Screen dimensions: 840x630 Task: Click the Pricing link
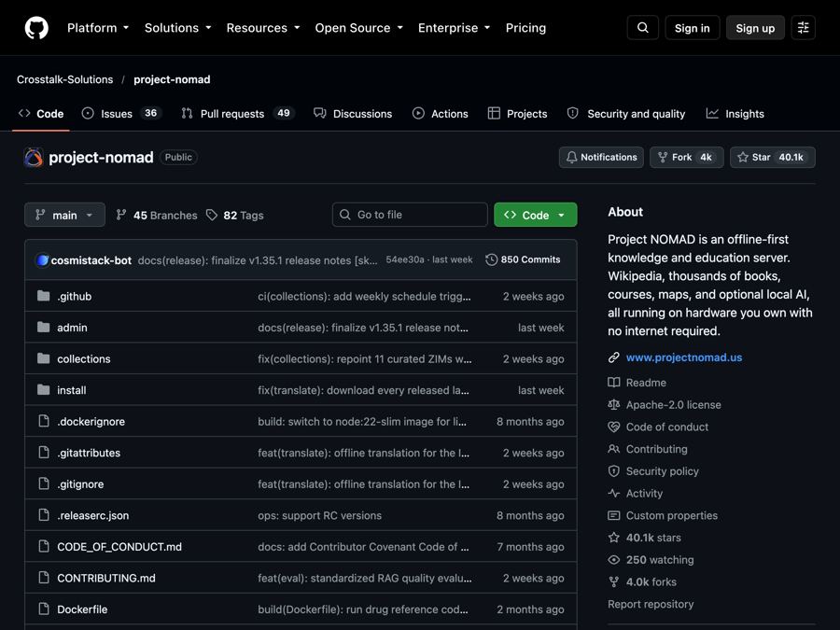click(525, 28)
